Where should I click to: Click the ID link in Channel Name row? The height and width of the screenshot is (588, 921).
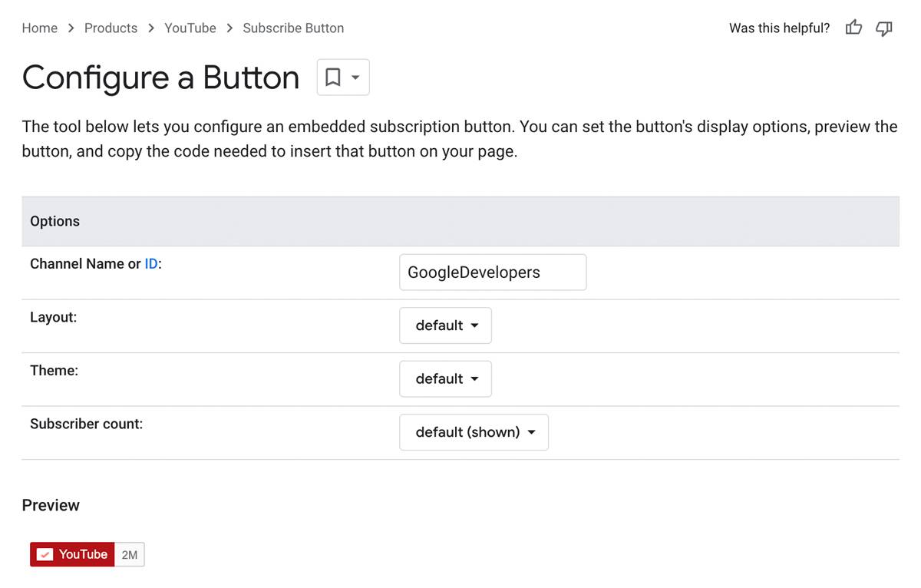click(x=151, y=264)
